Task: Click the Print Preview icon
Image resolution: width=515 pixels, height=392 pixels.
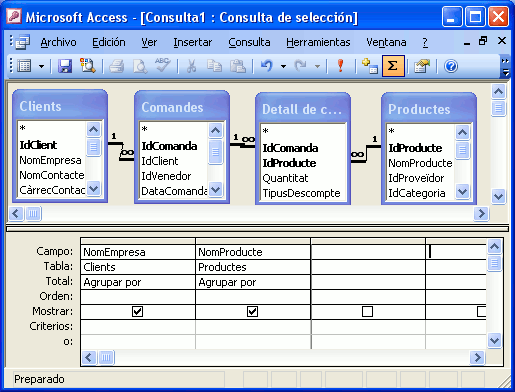Action: 140,66
